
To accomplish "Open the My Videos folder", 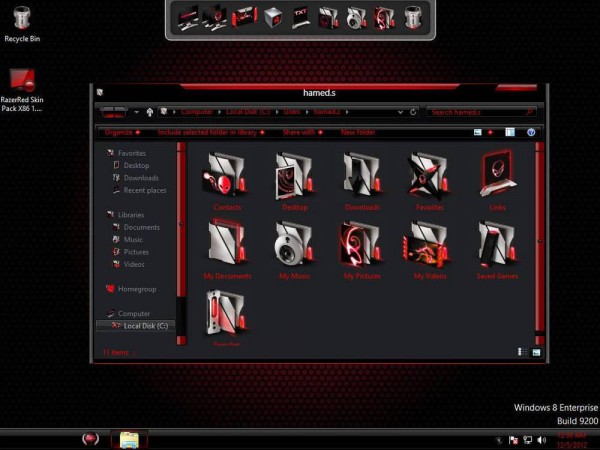I will click(x=429, y=249).
